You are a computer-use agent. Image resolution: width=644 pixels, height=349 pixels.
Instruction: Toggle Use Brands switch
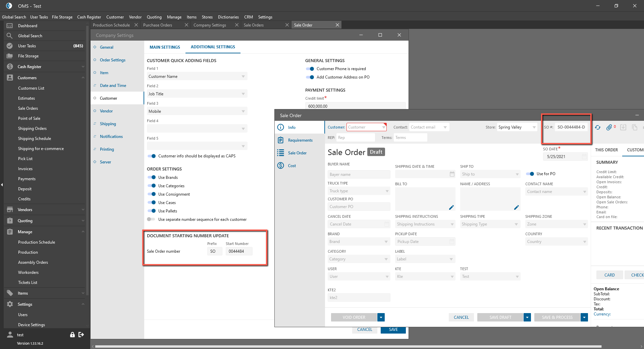point(152,178)
